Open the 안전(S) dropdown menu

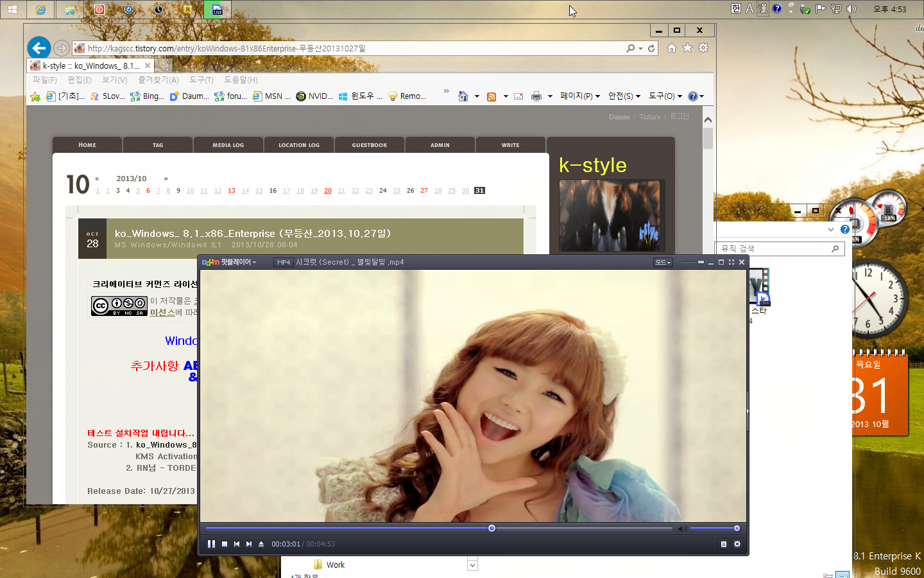click(x=624, y=96)
